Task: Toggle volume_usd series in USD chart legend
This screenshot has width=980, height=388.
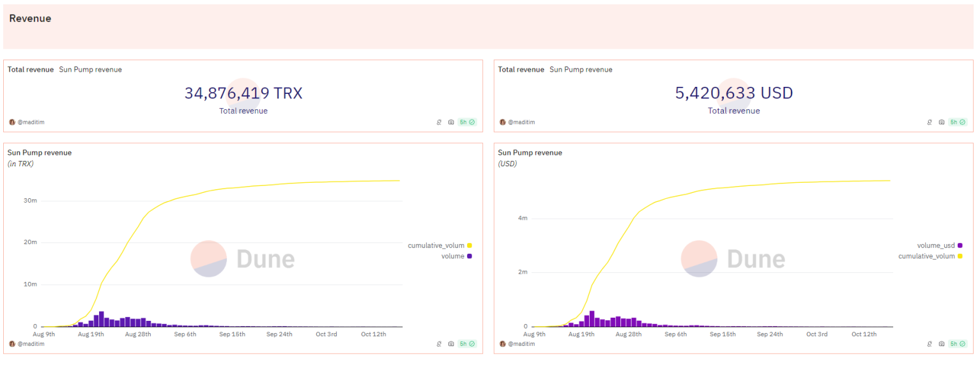Action: pos(936,245)
